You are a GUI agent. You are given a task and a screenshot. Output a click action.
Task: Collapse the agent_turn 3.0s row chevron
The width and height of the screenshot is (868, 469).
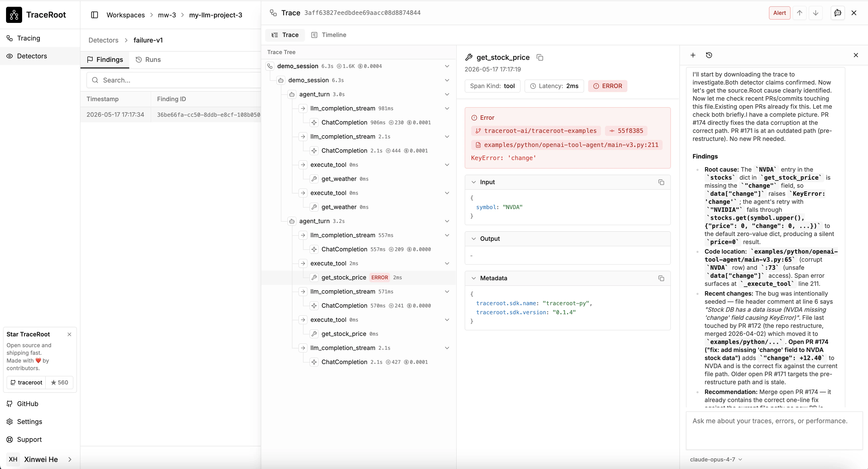(x=447, y=94)
